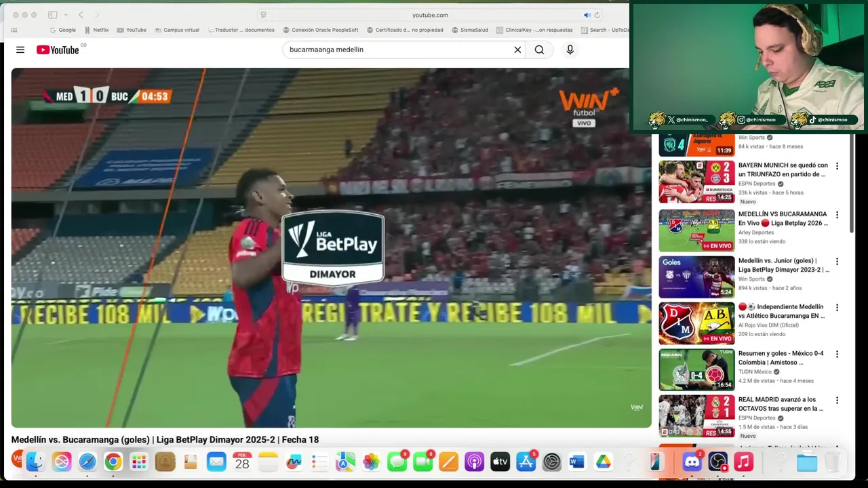Open Freeform app in Dock
The image size is (868, 488).
(x=294, y=462)
